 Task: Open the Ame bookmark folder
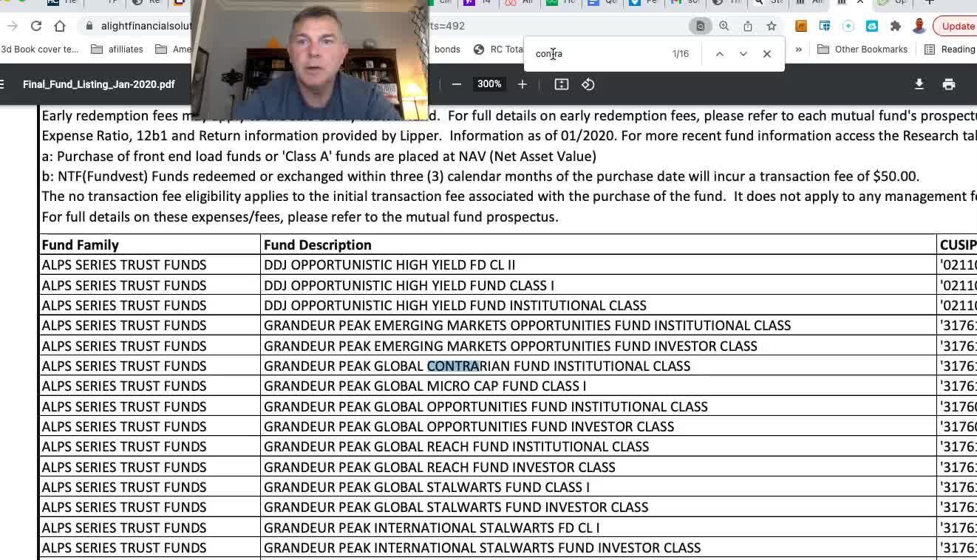pyautogui.click(x=173, y=49)
